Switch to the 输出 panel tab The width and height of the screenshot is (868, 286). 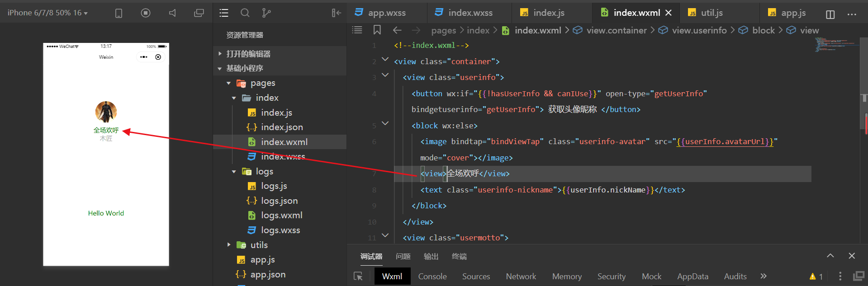(x=431, y=256)
